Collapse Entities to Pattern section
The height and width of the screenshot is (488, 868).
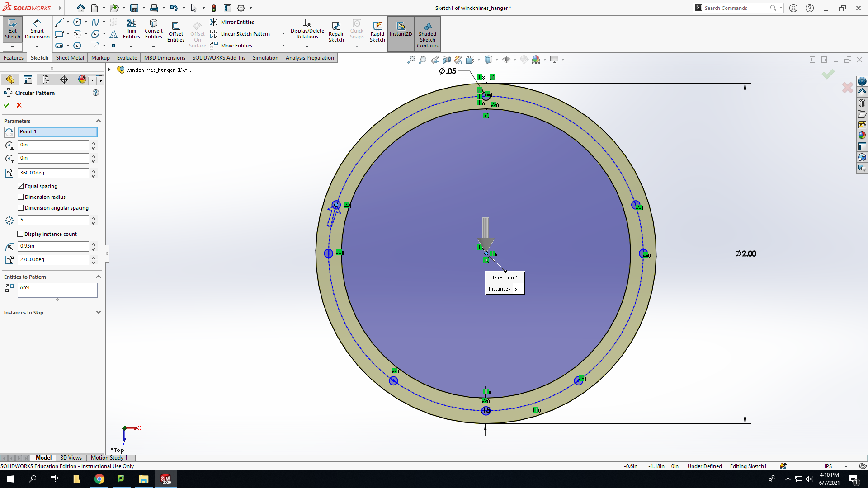point(98,277)
